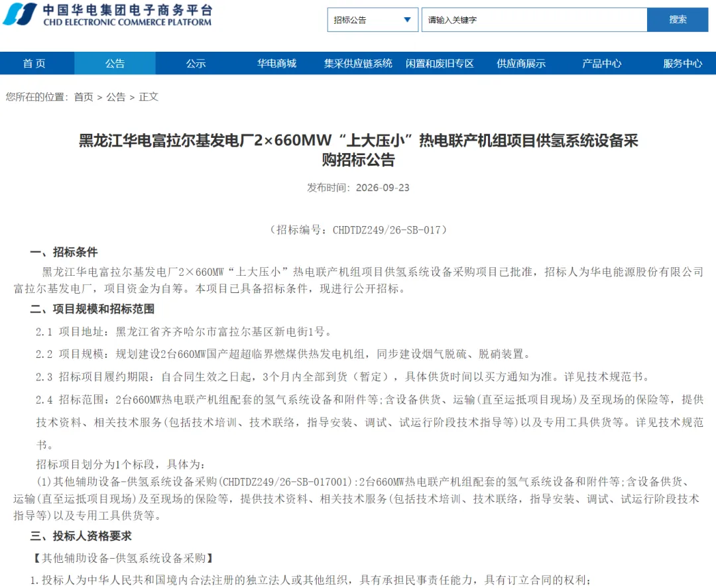The height and width of the screenshot is (588, 716).
Task: Click the 2.1 项目地址 line
Action: [184, 332]
